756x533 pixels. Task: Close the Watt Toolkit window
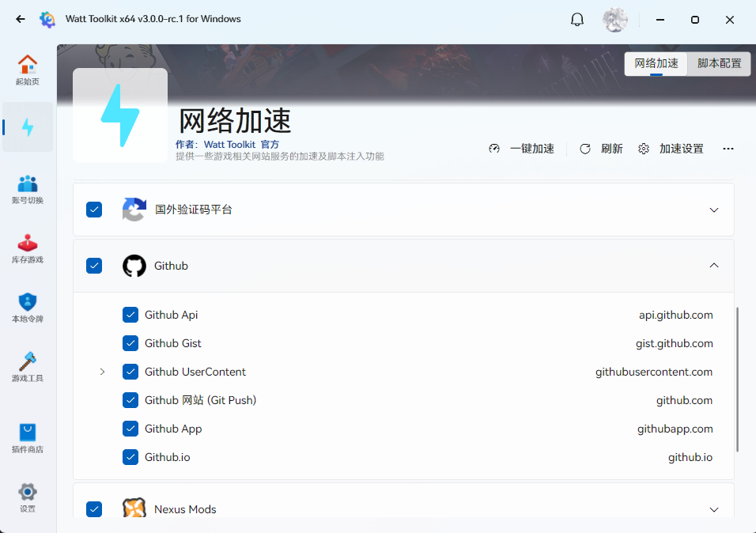point(729,20)
